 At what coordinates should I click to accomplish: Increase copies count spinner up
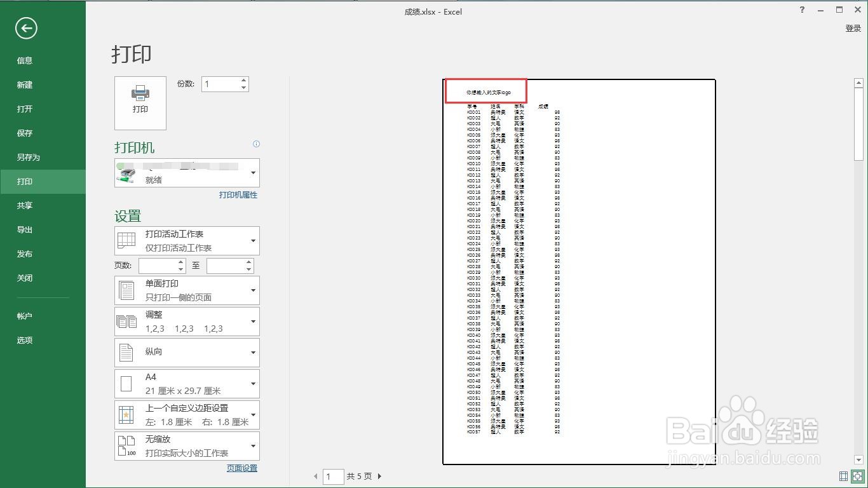coord(244,81)
